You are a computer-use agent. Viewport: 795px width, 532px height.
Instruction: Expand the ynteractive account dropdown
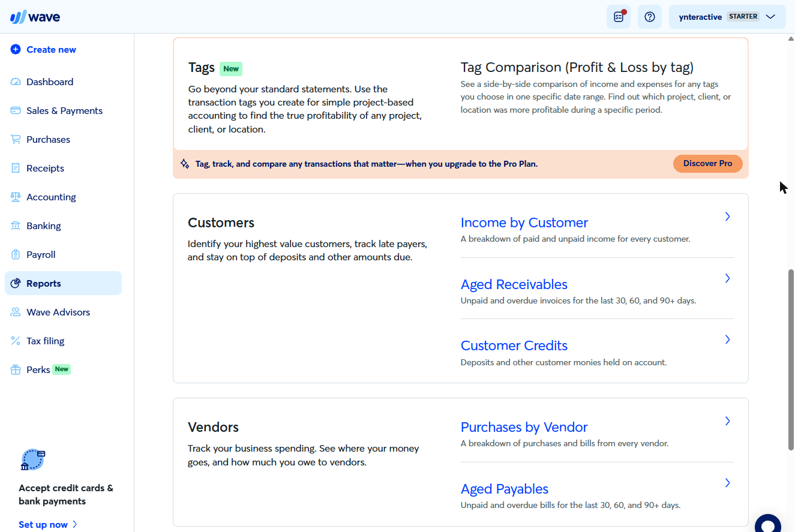[727, 17]
